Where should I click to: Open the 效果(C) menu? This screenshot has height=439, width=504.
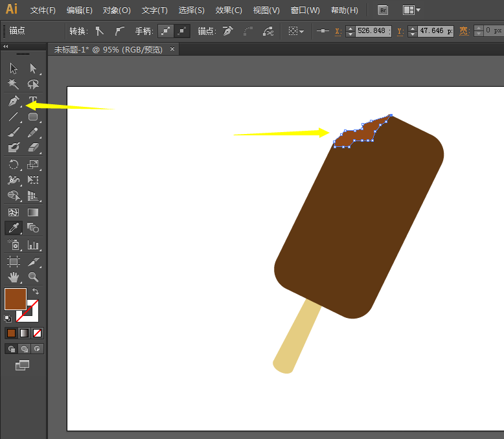(229, 10)
